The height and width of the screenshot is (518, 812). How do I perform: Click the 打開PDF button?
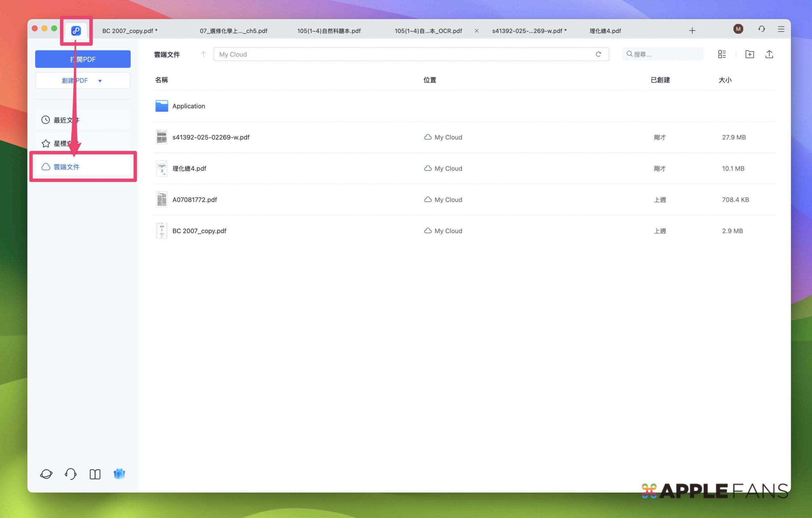(x=82, y=59)
